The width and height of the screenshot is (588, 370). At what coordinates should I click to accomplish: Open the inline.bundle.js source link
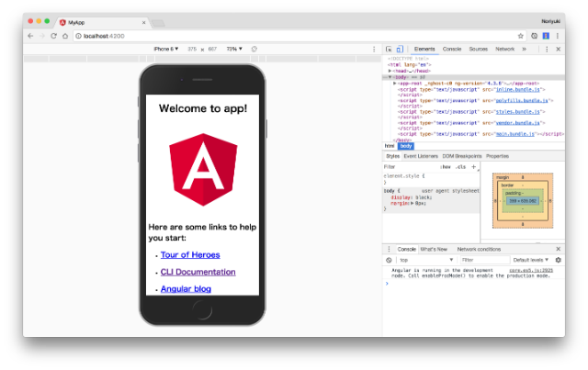pyautogui.click(x=518, y=90)
